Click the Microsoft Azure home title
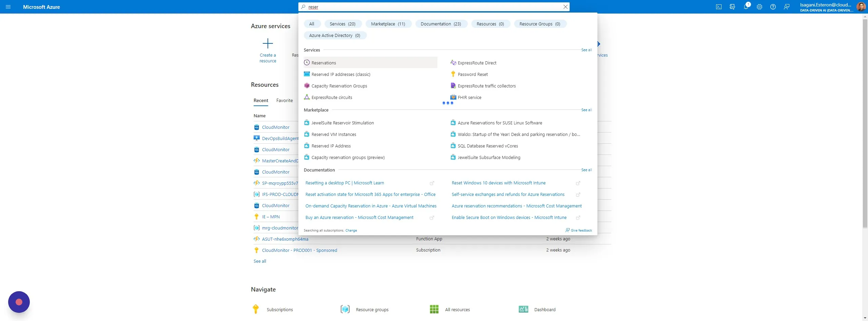The width and height of the screenshot is (868, 321). click(x=41, y=7)
